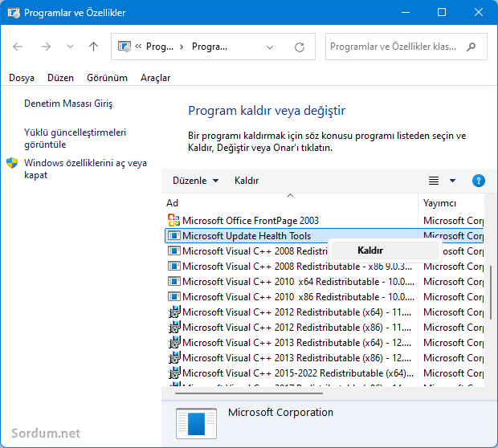This screenshot has height=448, width=498.
Task: Select Visual C++ 2010 x64 Redistributable row
Action: point(325,281)
